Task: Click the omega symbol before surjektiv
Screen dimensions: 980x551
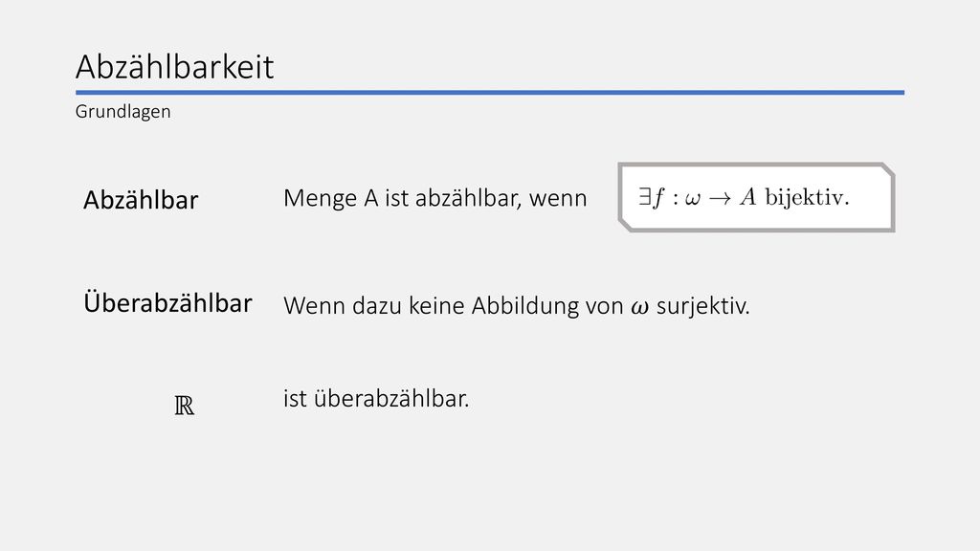Action: tap(639, 307)
